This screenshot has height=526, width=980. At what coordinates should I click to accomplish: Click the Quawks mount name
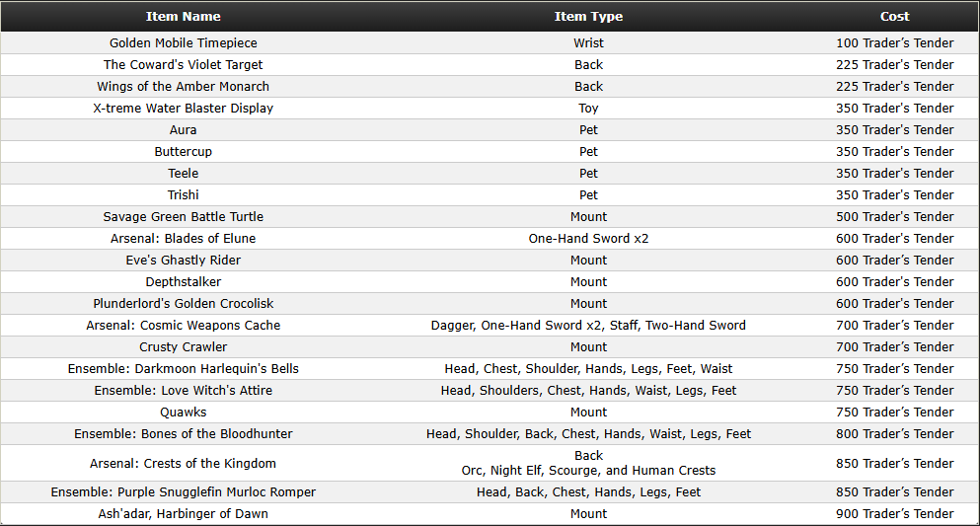pyautogui.click(x=184, y=413)
